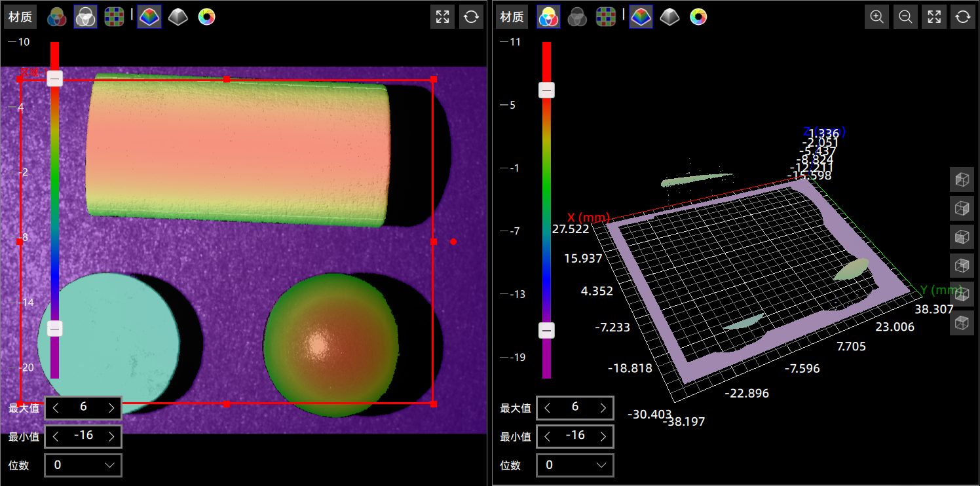Zoom in on the 3D view
This screenshot has width=980, height=486.
click(876, 17)
